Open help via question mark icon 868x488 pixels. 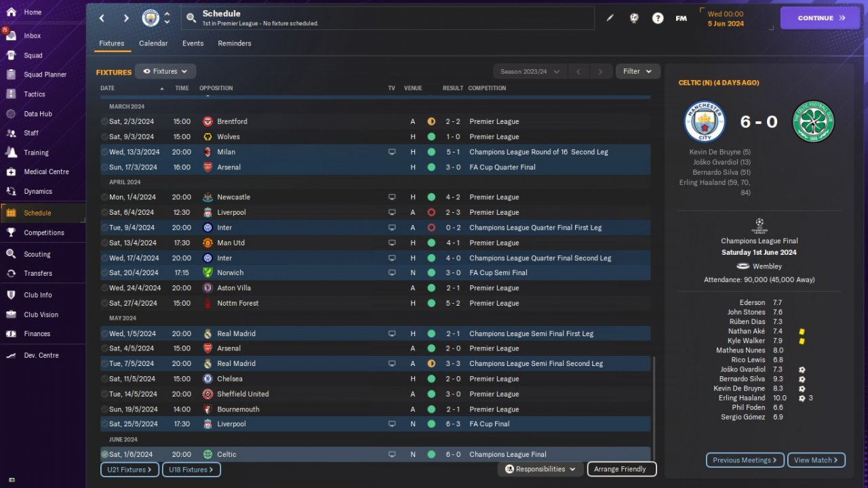click(x=658, y=18)
